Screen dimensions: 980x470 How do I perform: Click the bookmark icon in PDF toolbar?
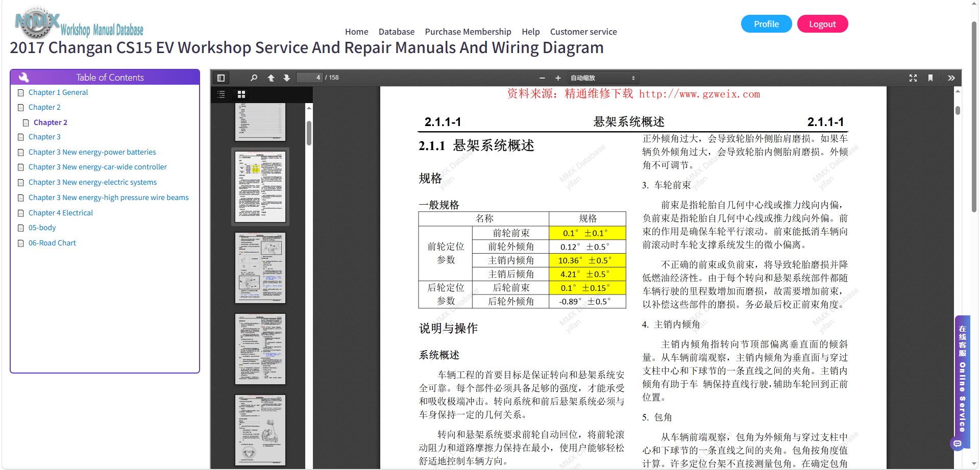click(930, 78)
